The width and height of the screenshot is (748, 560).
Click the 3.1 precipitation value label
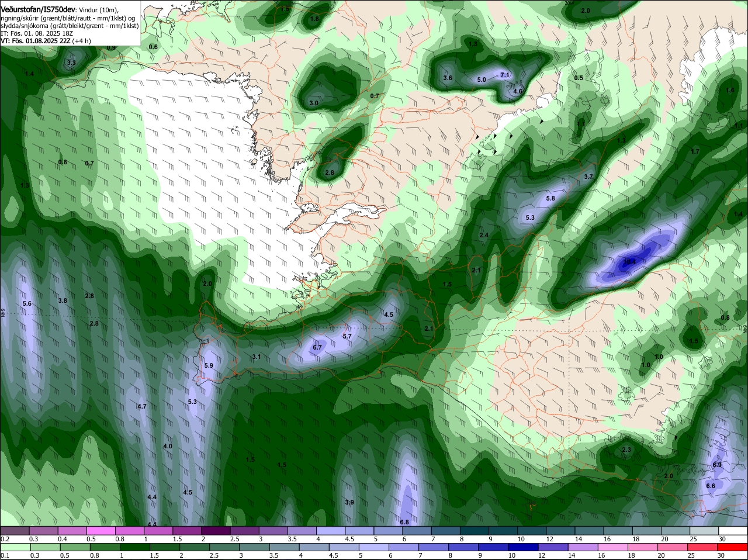[256, 357]
